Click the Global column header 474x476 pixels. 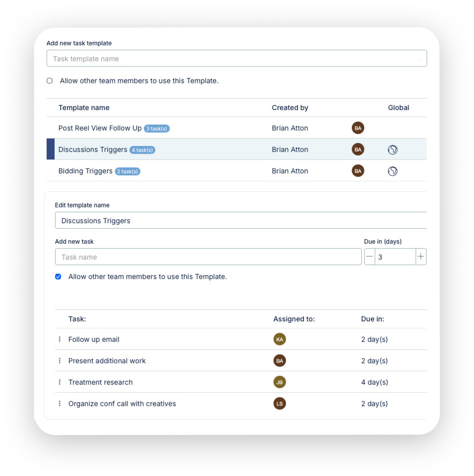click(399, 108)
